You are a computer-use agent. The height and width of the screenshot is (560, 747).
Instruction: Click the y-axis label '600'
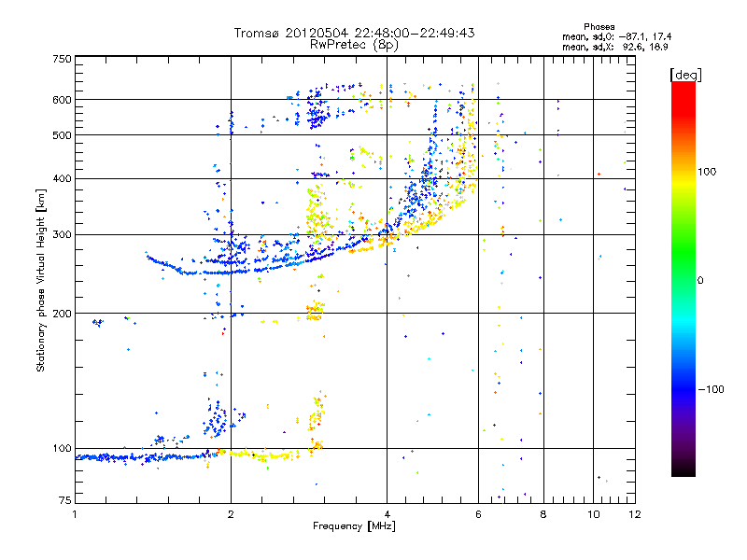pyautogui.click(x=62, y=100)
